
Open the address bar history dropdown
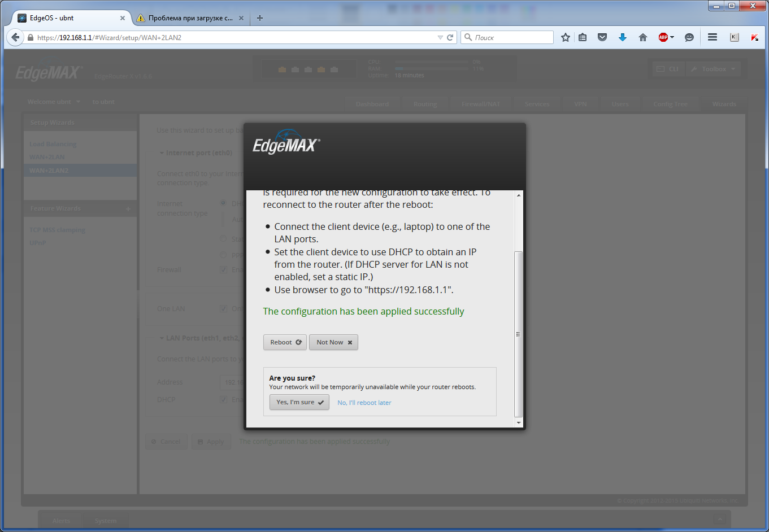440,38
